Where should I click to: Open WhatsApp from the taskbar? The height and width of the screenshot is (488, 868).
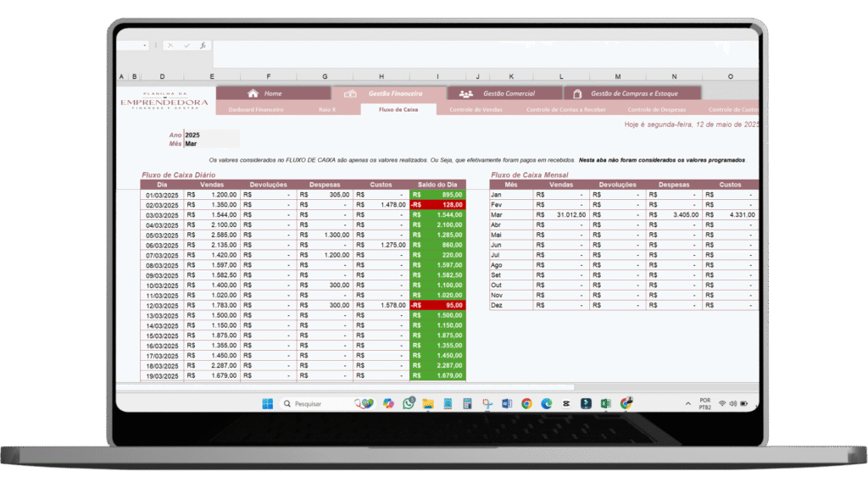point(409,404)
